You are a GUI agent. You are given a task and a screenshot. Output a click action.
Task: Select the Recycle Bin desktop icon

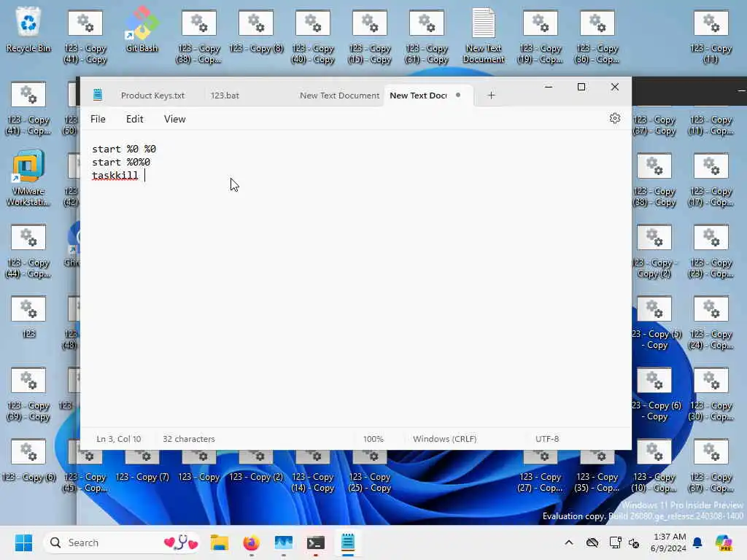point(28,29)
